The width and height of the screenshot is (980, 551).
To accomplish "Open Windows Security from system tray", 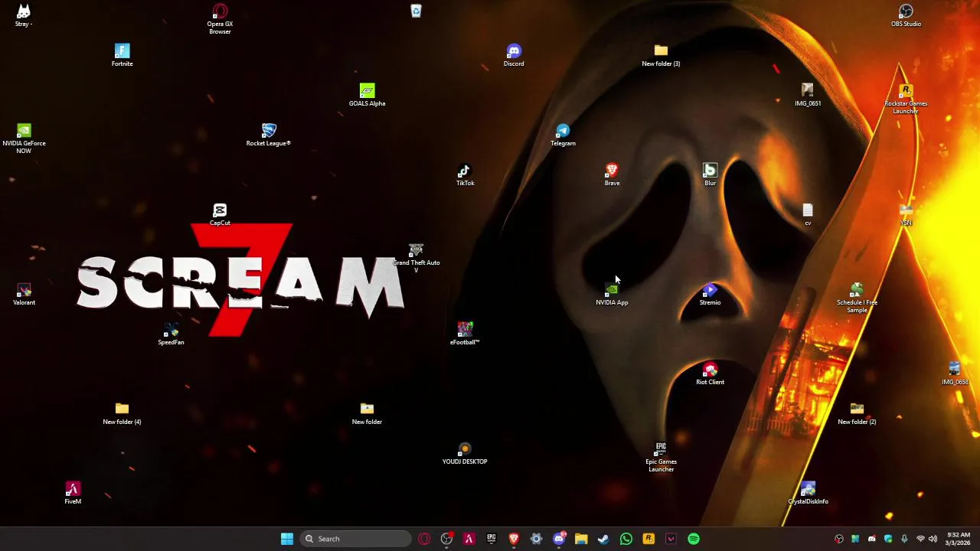I will pos(888,539).
